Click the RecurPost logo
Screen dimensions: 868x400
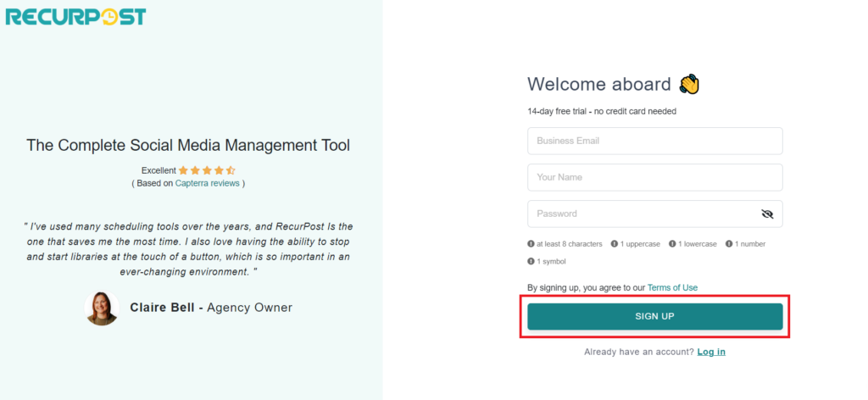pyautogui.click(x=75, y=17)
